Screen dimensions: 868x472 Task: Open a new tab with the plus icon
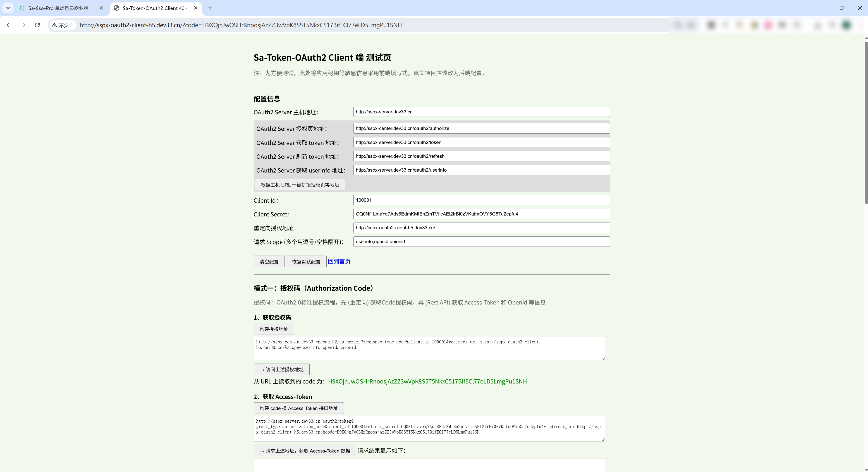pos(210,8)
